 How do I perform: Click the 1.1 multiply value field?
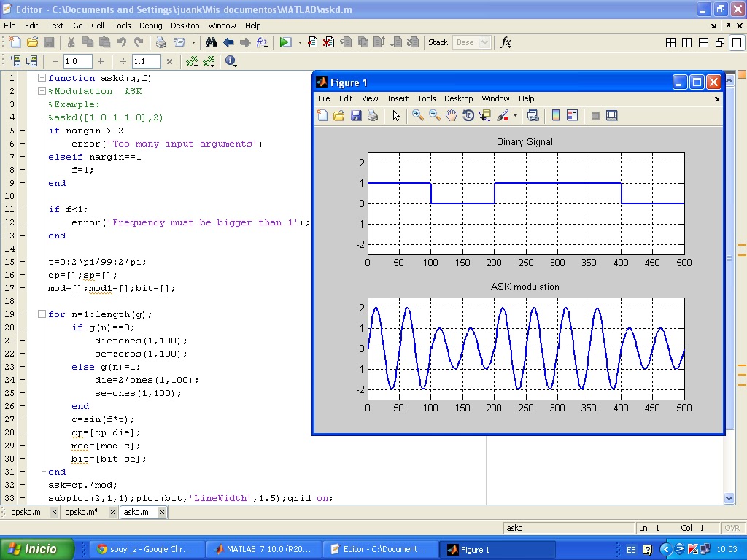[146, 61]
